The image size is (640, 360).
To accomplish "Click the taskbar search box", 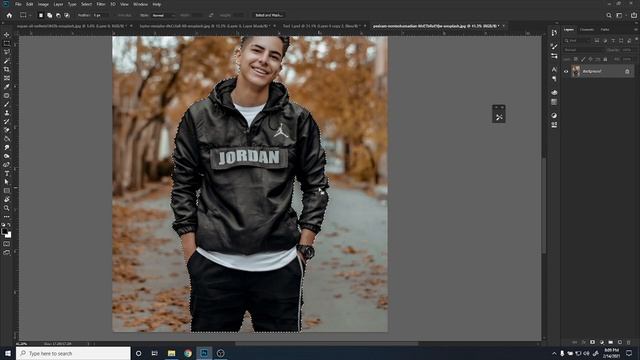I will coord(73,353).
